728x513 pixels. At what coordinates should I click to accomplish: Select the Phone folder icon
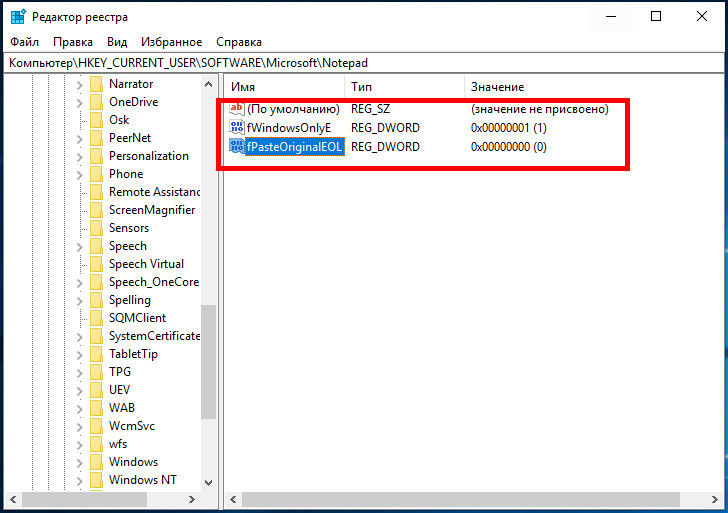pyautogui.click(x=96, y=174)
